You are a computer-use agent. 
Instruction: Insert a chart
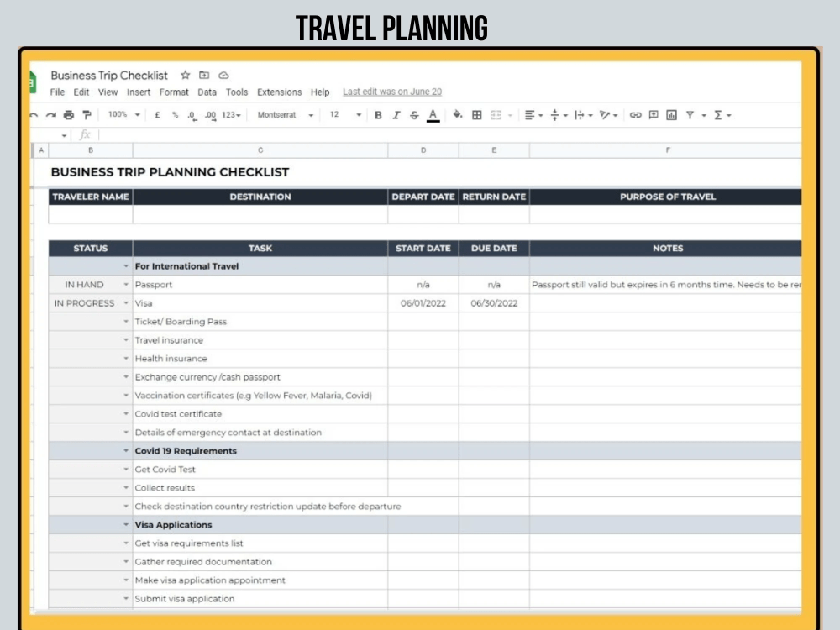tap(671, 114)
